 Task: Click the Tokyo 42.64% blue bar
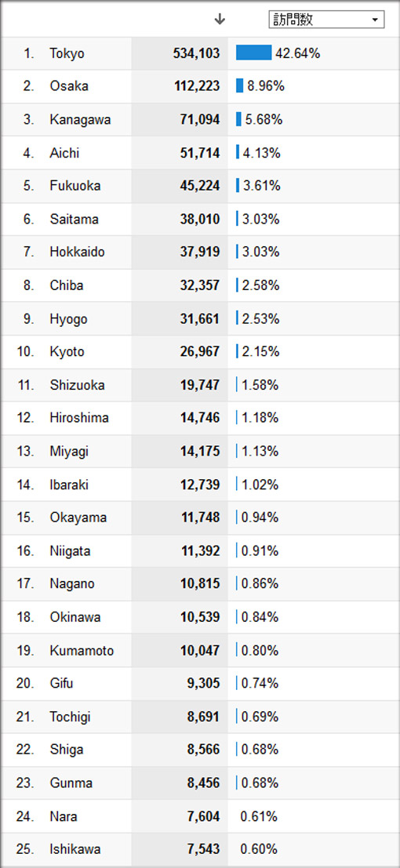tap(254, 53)
